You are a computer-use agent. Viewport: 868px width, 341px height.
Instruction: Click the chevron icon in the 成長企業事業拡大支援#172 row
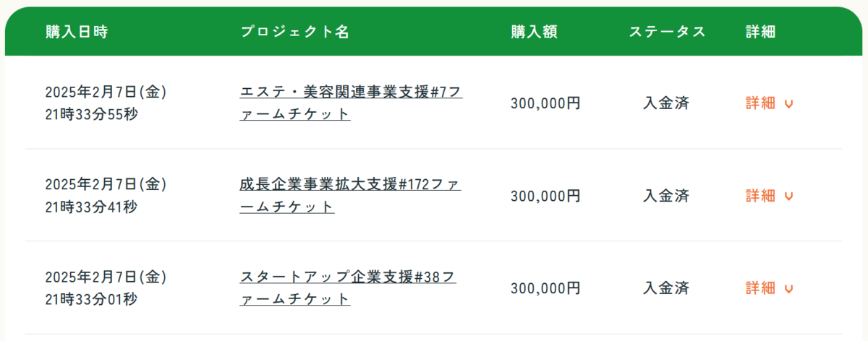coord(788,197)
